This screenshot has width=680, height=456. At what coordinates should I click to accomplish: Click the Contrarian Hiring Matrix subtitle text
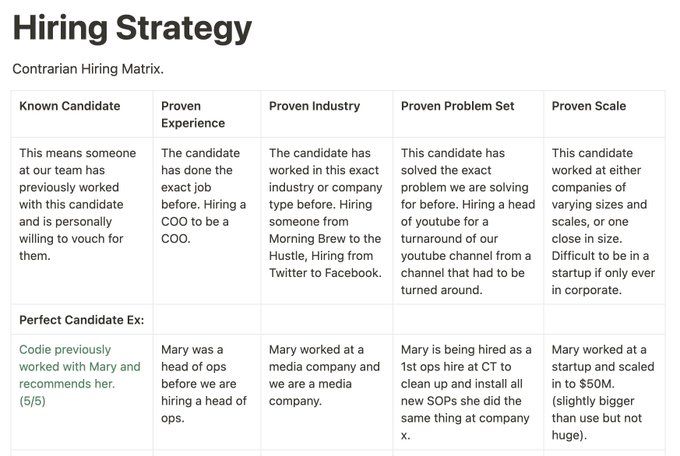tap(88, 69)
